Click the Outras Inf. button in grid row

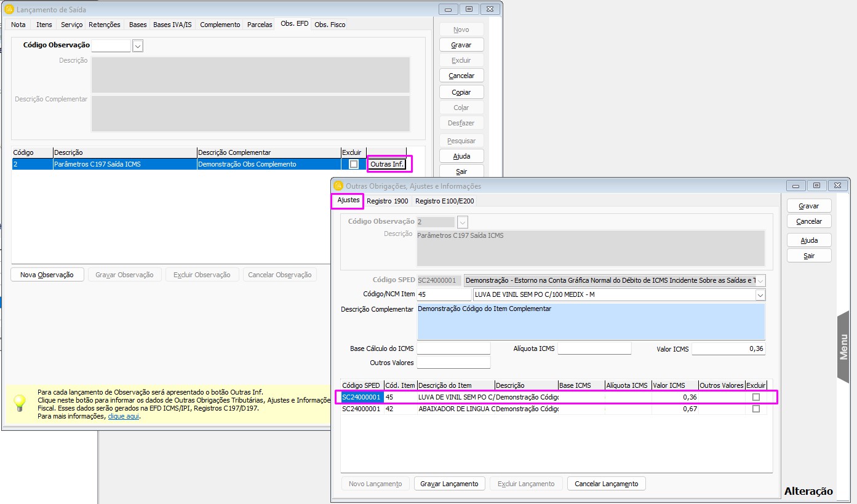[x=388, y=164]
